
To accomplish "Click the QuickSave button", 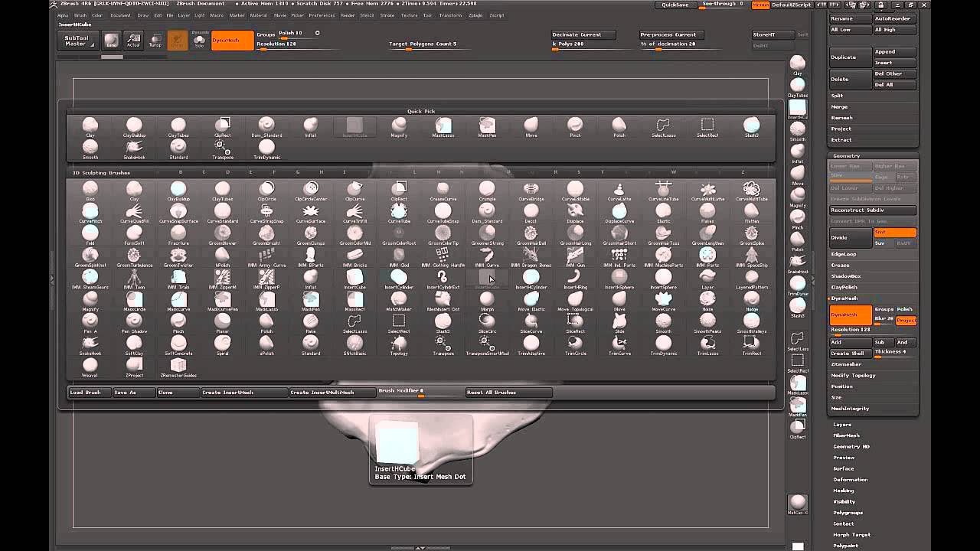I will (x=675, y=5).
